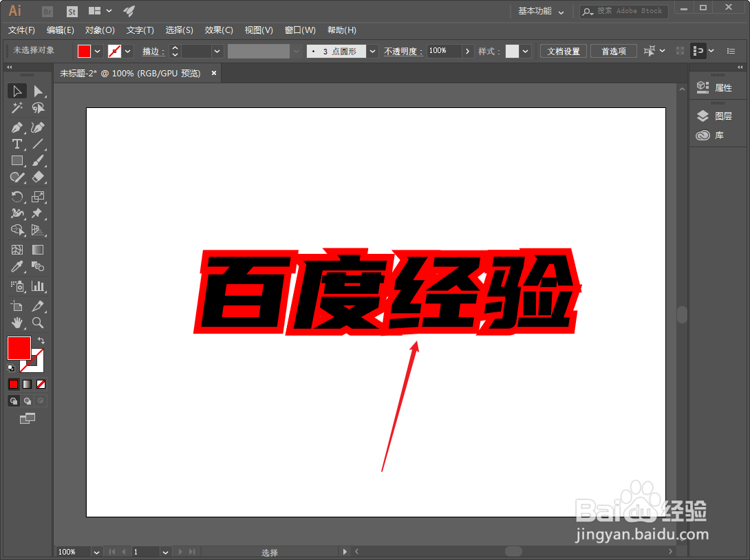Select the Eraser tool
750x560 pixels.
[38, 177]
